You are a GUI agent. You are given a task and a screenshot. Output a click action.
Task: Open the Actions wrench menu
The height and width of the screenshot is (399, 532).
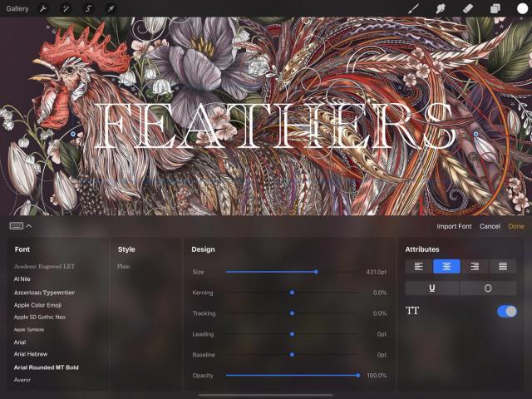tap(44, 8)
